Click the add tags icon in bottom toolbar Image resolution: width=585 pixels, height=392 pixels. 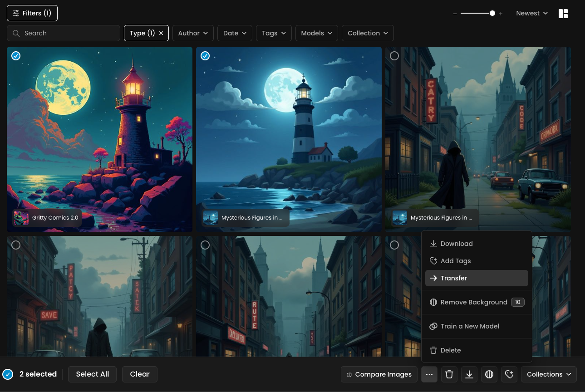coord(509,374)
